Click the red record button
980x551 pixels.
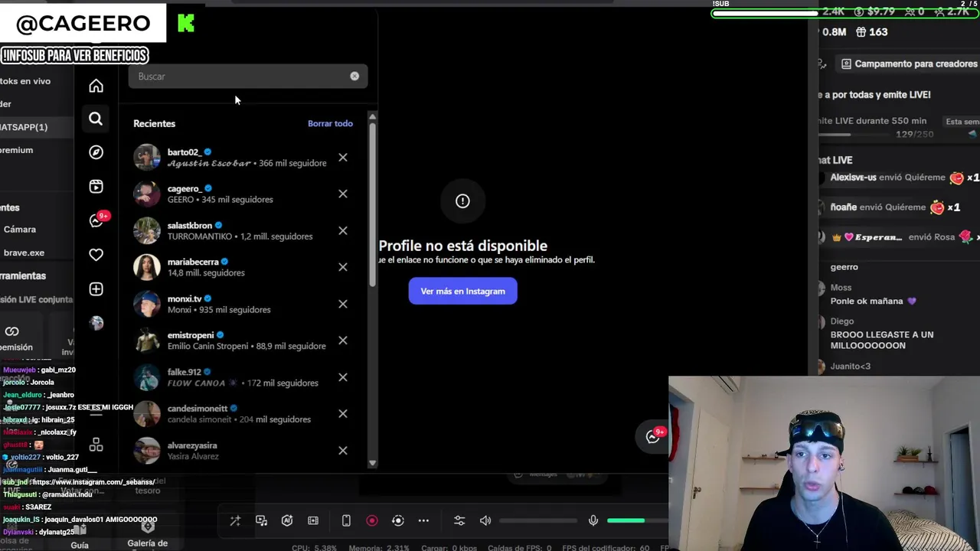pyautogui.click(x=372, y=520)
